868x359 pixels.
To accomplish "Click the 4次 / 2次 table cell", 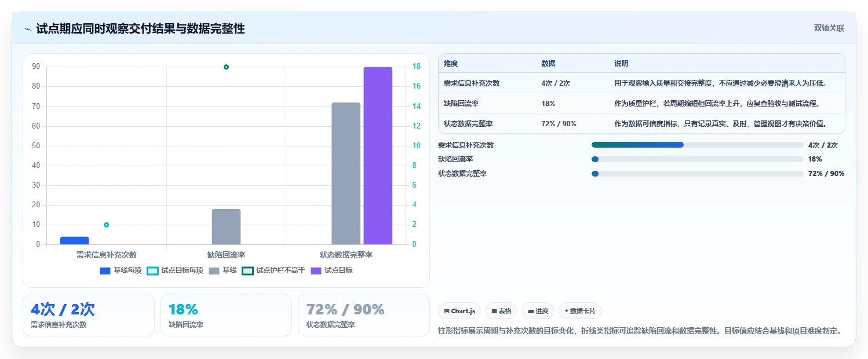I will click(x=556, y=83).
